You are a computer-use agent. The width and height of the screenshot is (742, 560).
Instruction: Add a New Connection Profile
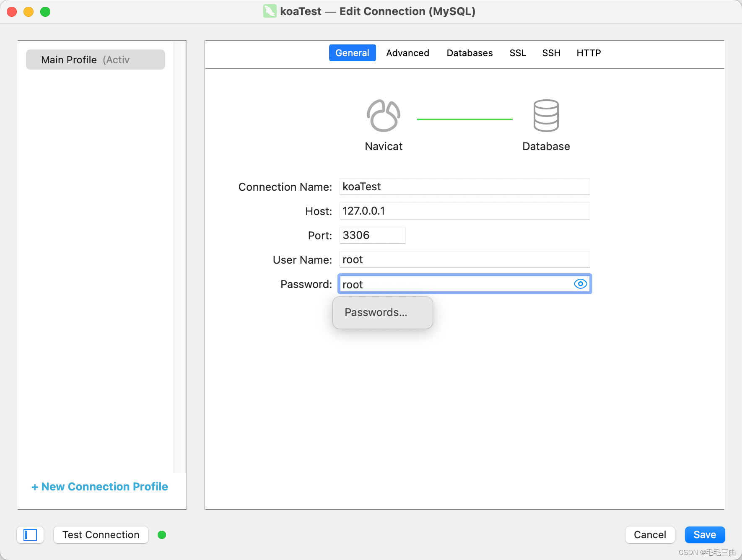(100, 487)
